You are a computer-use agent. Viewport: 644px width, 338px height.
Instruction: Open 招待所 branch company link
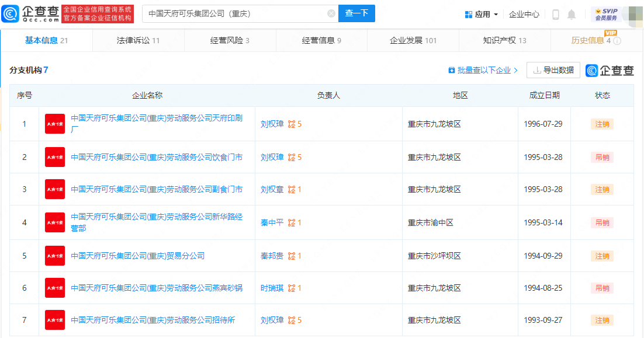pyautogui.click(x=153, y=320)
